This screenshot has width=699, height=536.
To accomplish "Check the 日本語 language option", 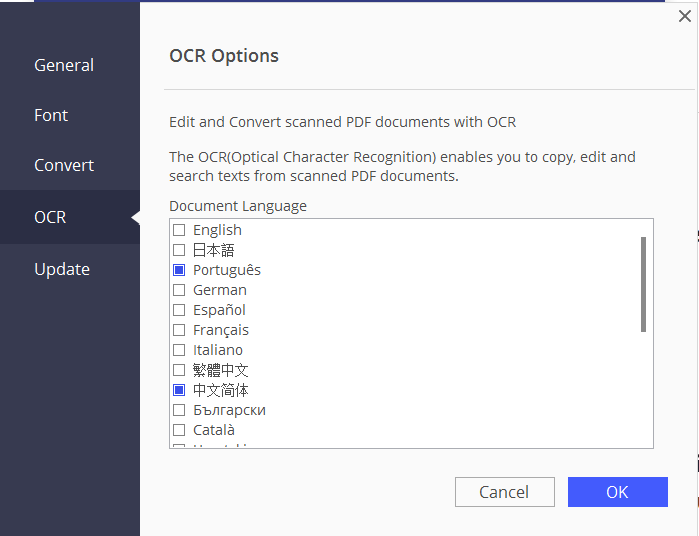I will coord(179,250).
